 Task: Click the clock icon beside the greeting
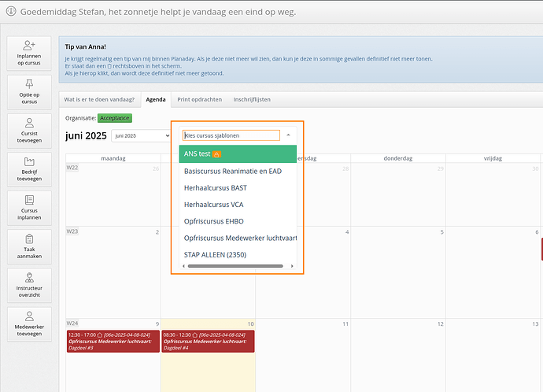11,12
